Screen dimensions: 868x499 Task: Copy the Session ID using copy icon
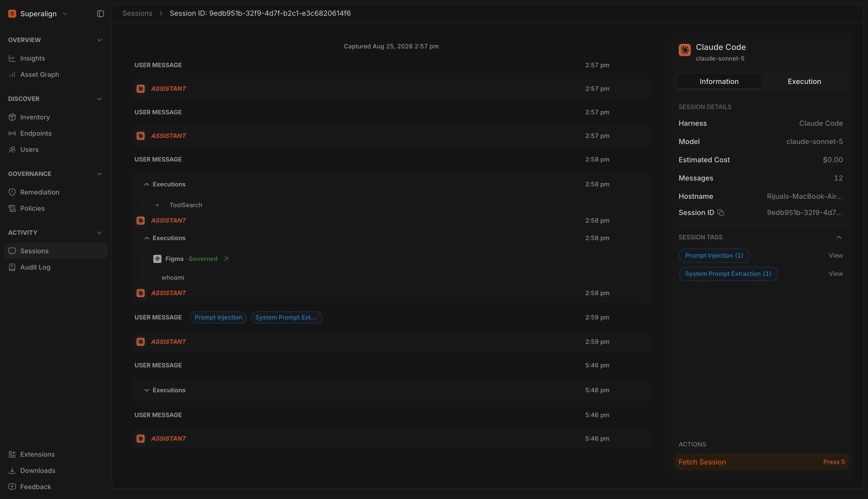721,212
